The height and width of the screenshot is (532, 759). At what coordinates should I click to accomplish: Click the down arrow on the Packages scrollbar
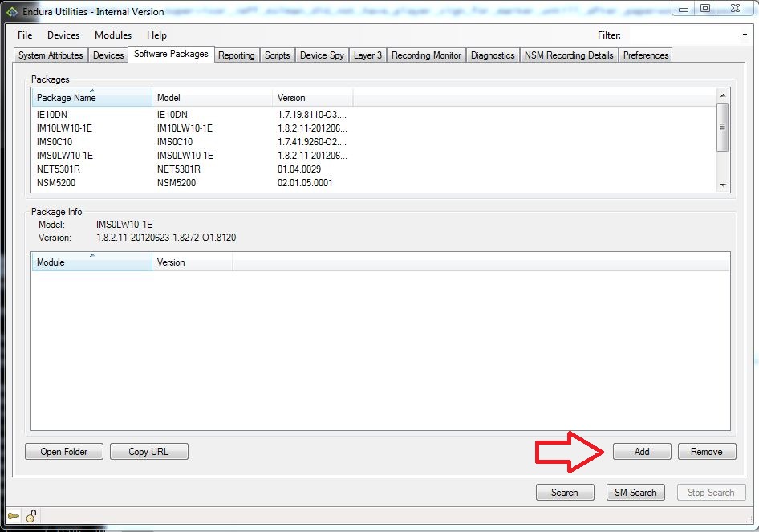pos(723,185)
